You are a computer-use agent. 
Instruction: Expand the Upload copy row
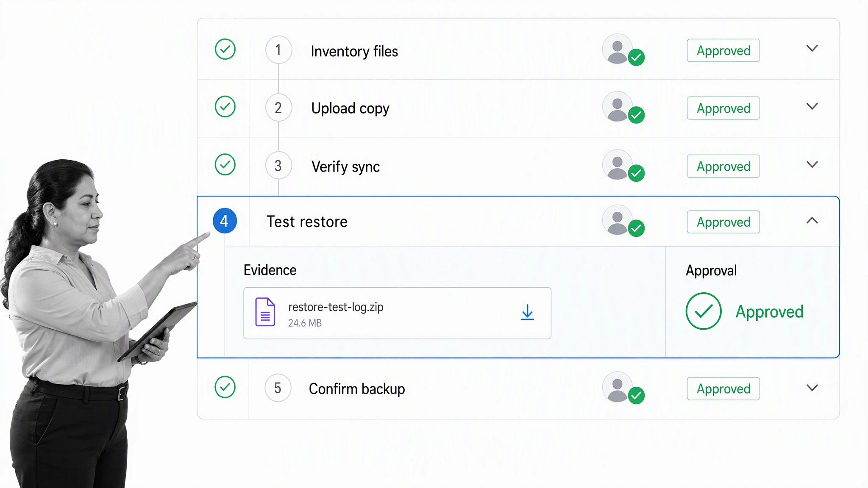click(812, 106)
